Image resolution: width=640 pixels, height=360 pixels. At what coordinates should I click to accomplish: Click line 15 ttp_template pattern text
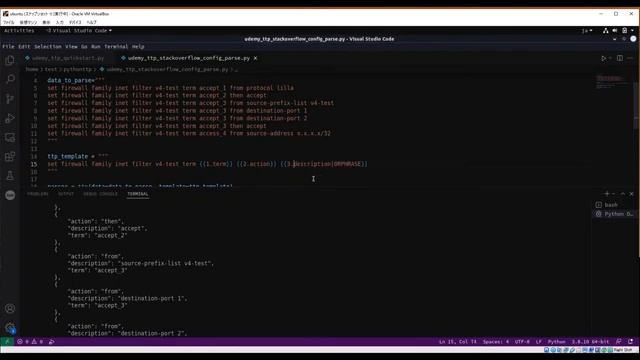pyautogui.click(x=207, y=164)
